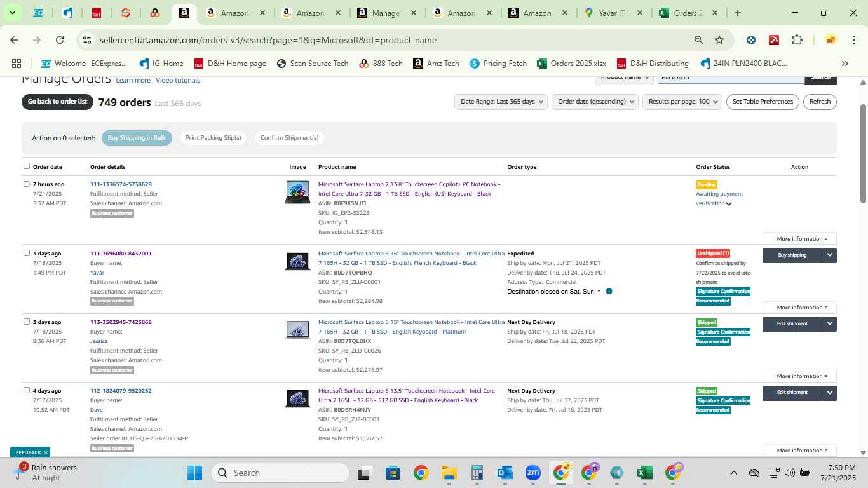Open Outlook from the taskbar
The image size is (868, 488).
pyautogui.click(x=505, y=473)
